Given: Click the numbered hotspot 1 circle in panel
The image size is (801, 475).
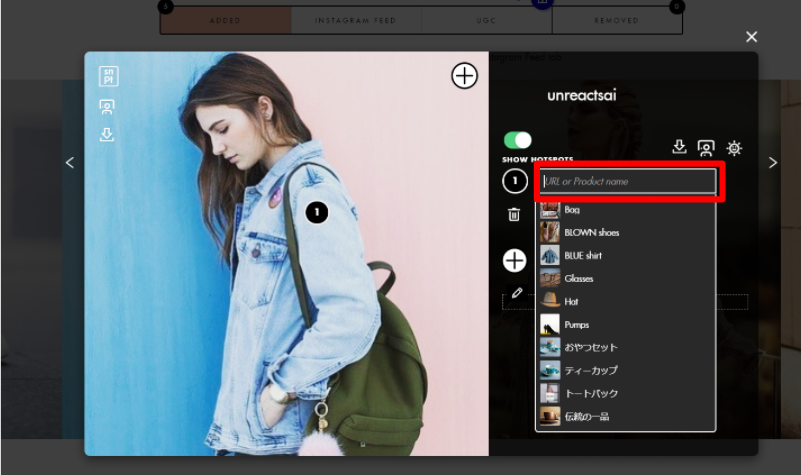Looking at the screenshot, I should (x=515, y=181).
